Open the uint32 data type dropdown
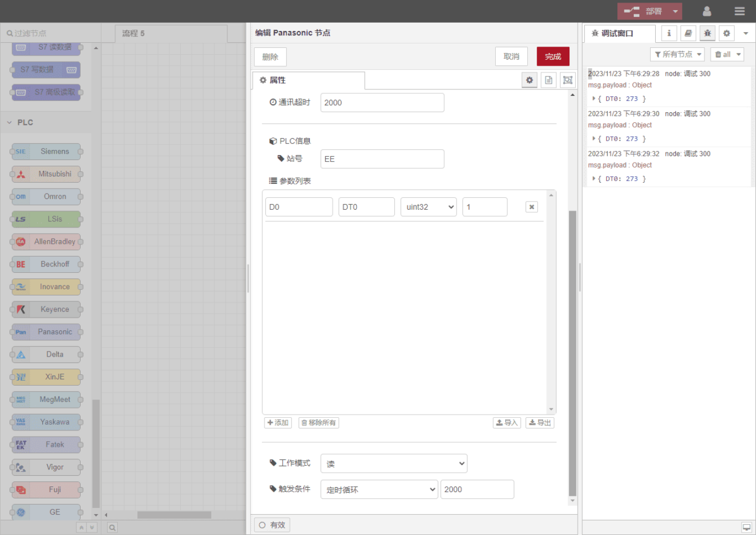The height and width of the screenshot is (535, 756). pyautogui.click(x=428, y=207)
